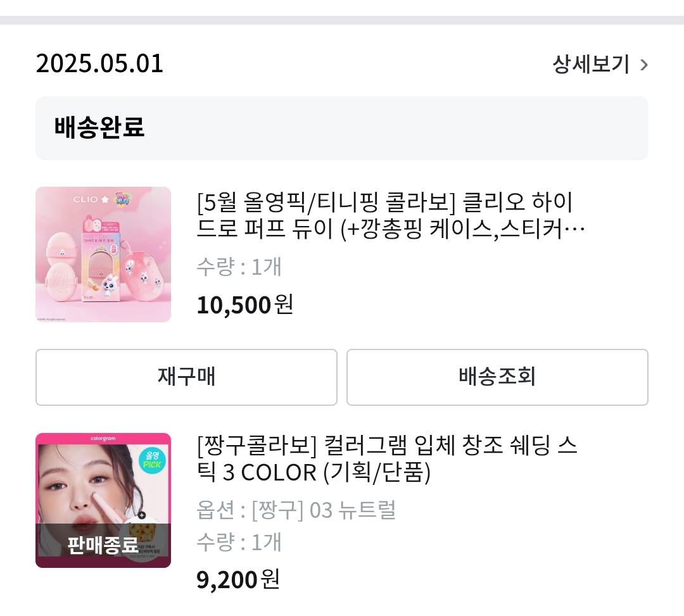Tap the quantity line under Colorgram option
This screenshot has height=616, width=684.
point(239,543)
